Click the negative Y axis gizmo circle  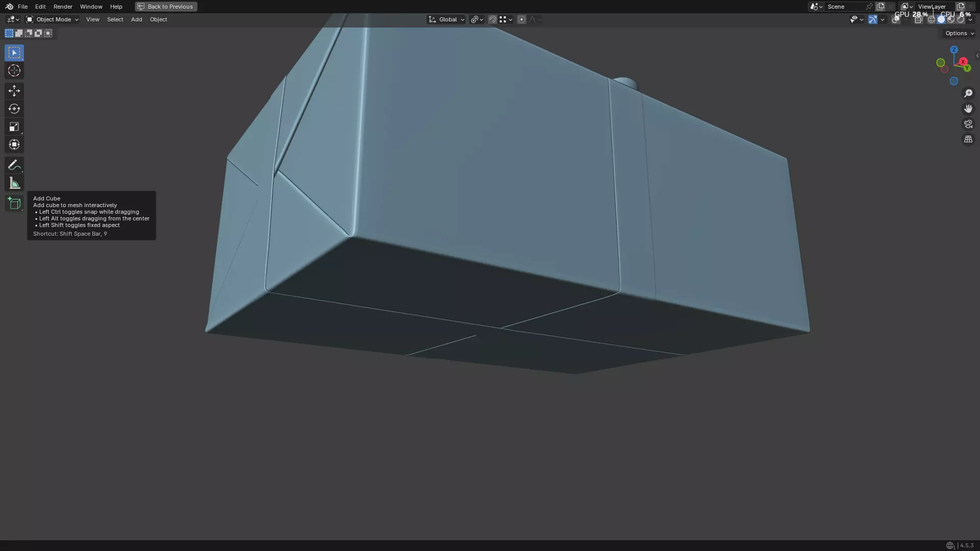(x=940, y=63)
